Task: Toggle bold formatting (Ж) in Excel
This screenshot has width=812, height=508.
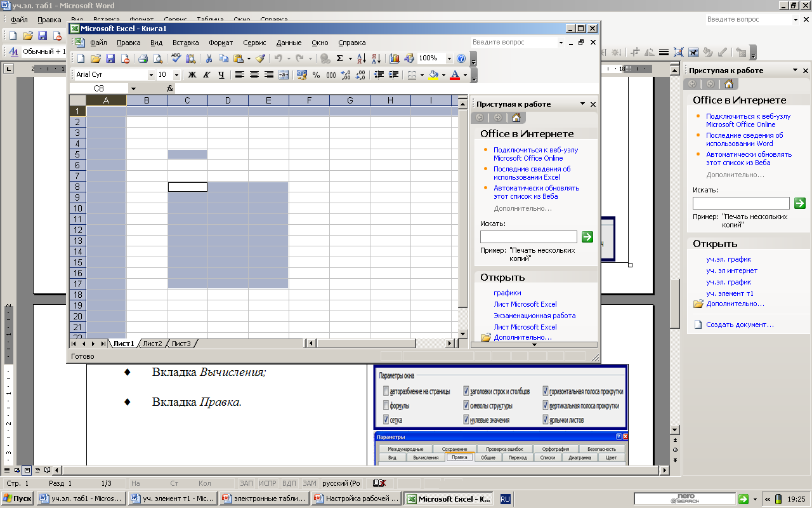Action: point(192,75)
